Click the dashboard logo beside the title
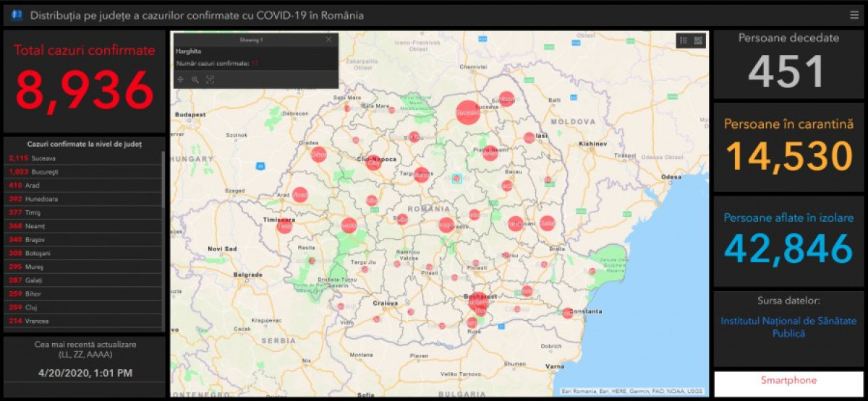 [17, 15]
